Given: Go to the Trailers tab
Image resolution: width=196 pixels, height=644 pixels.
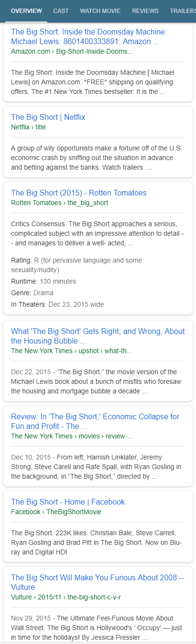Looking at the screenshot, I should pos(183,11).
